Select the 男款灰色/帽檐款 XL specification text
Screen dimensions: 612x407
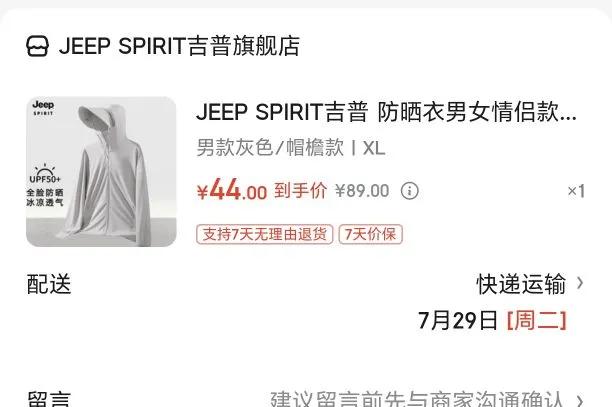click(291, 148)
